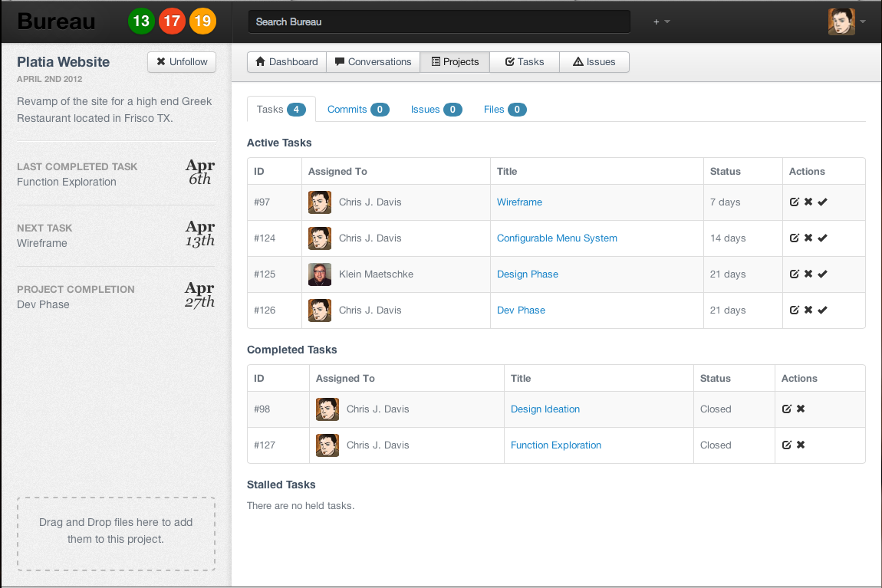
Task: Click Klein Maetschke name
Action: pos(376,274)
